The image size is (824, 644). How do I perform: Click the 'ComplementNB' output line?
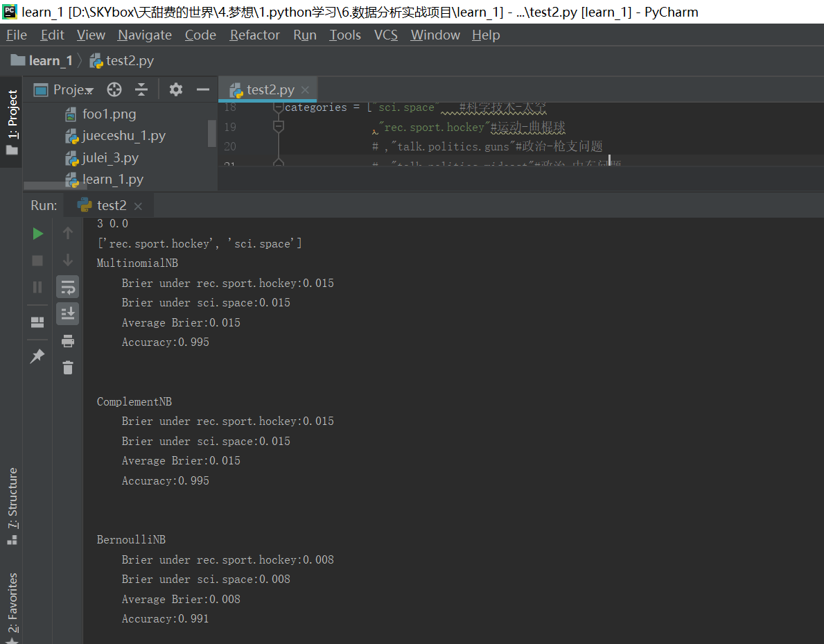click(134, 401)
